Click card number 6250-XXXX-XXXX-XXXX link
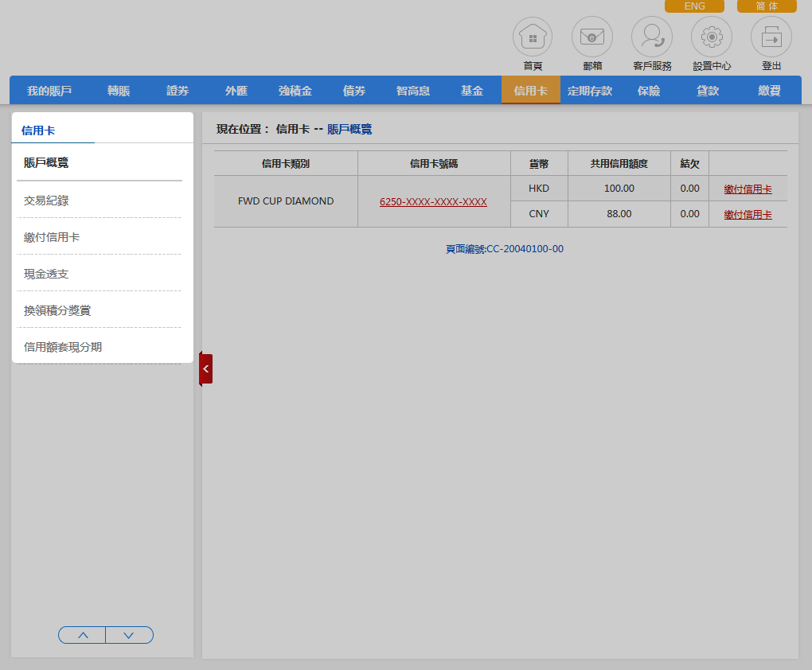Image resolution: width=812 pixels, height=670 pixels. (433, 202)
